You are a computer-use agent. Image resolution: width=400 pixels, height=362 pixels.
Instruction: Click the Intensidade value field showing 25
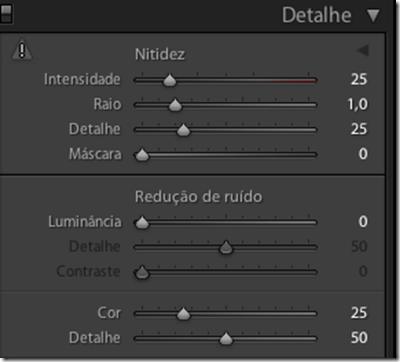point(359,79)
